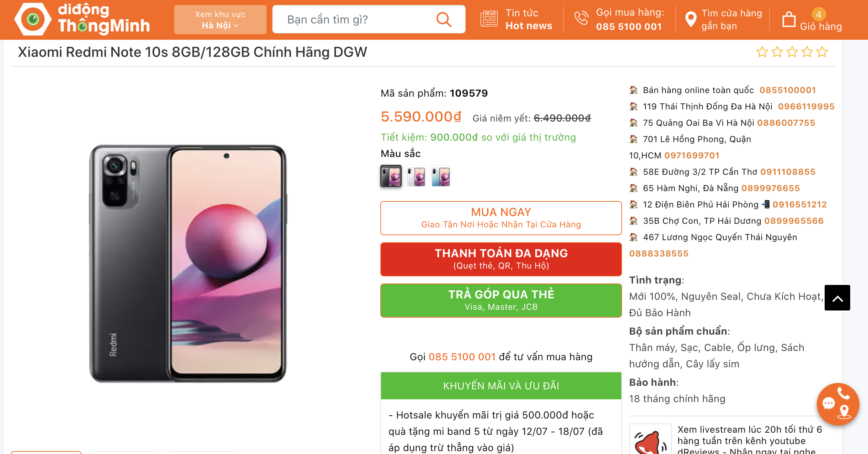Open the floating chat and call bubble
This screenshot has height=454, width=868.
(x=838, y=404)
